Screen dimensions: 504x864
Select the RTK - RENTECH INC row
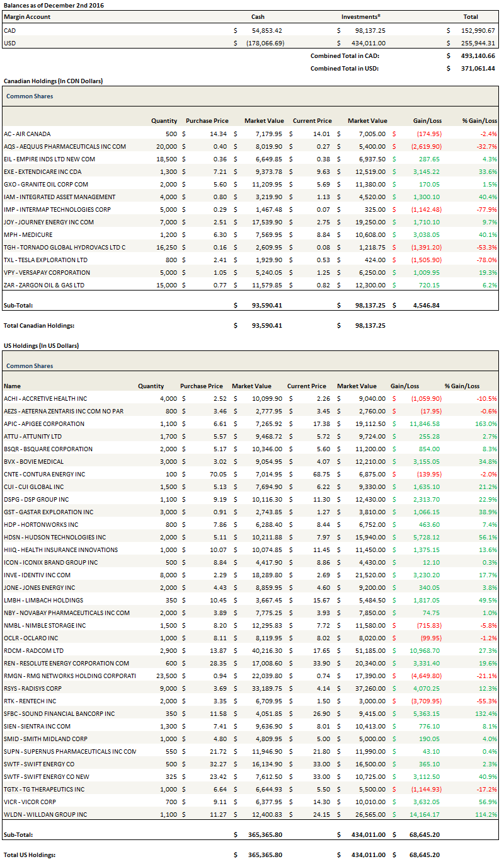pos(30,701)
